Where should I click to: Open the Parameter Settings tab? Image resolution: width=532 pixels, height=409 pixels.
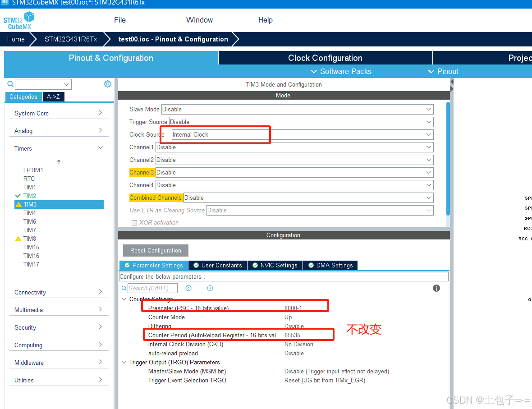point(154,266)
